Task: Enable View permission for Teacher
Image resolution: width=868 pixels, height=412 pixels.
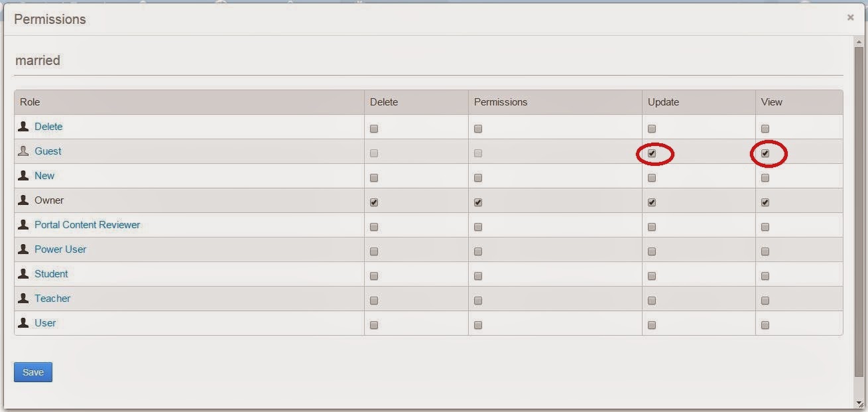Action: (765, 300)
